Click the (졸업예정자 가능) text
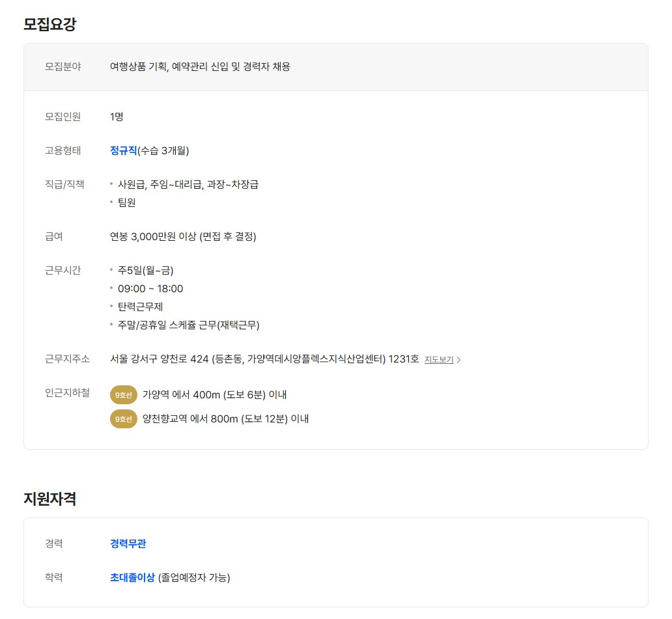Screen dimensions: 672x619 194,577
